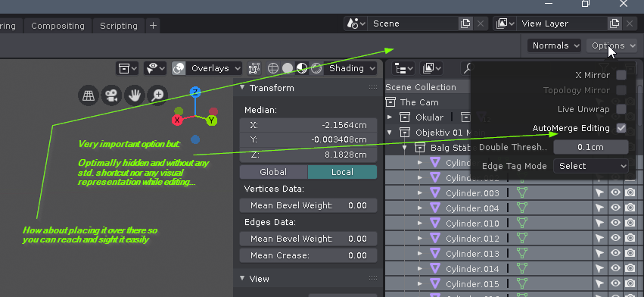The height and width of the screenshot is (297, 644).
Task: Select LookDev viewport shading mode
Action: [x=302, y=68]
